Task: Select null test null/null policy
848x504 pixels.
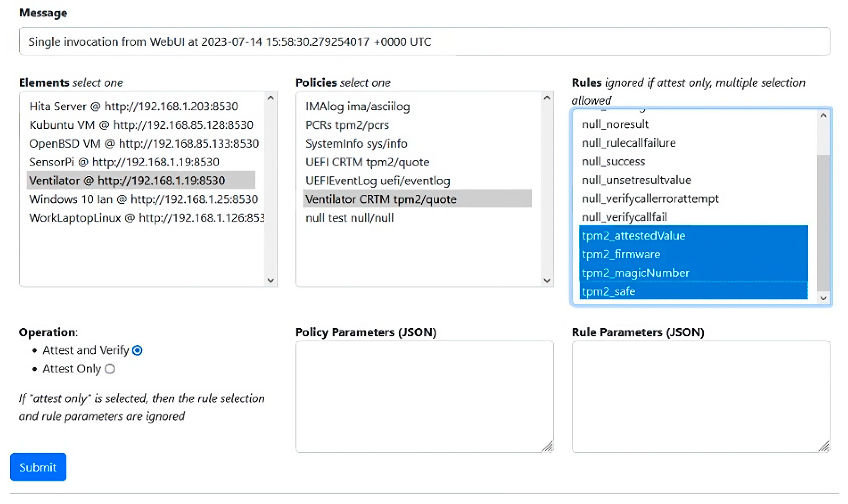Action: click(x=349, y=218)
